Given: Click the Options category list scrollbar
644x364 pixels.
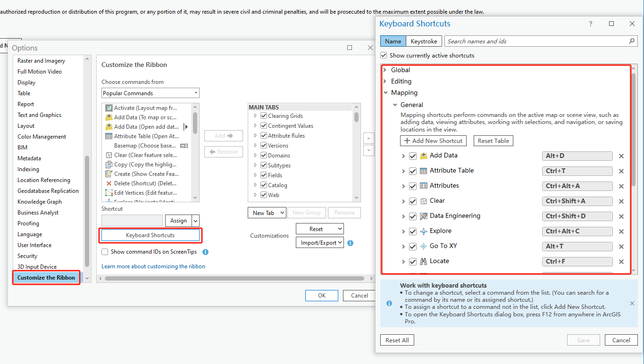Looking at the screenshot, I should point(87,211).
